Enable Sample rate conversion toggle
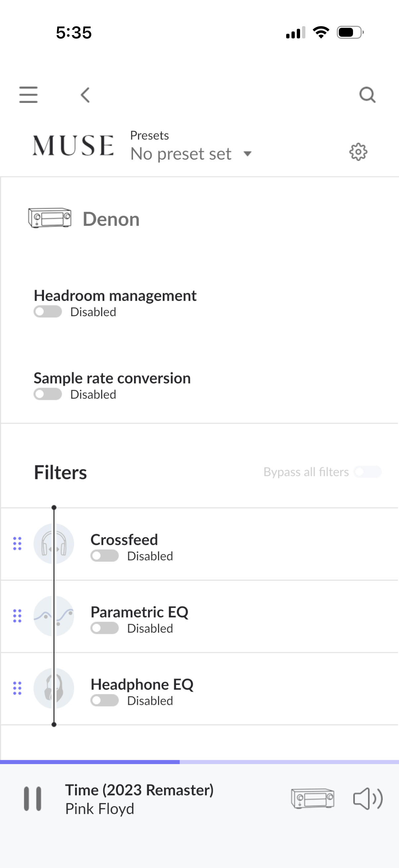This screenshot has width=399, height=868. (47, 394)
